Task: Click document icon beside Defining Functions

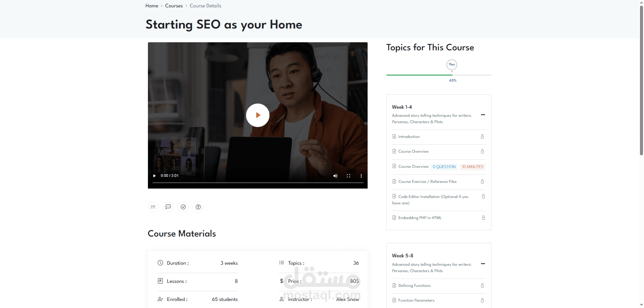Action: click(394, 286)
